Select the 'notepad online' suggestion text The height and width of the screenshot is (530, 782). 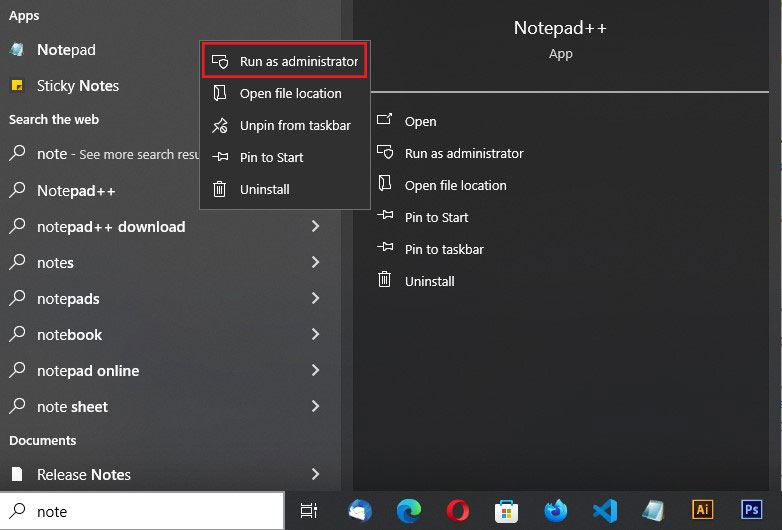pyautogui.click(x=88, y=371)
